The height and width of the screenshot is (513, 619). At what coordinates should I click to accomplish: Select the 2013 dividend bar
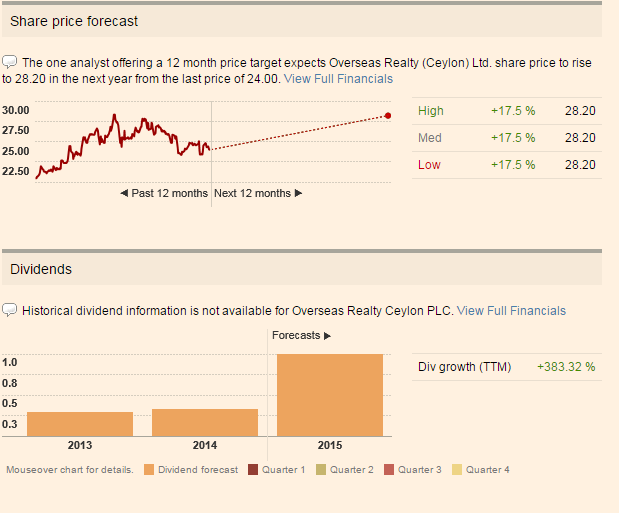coord(80,424)
